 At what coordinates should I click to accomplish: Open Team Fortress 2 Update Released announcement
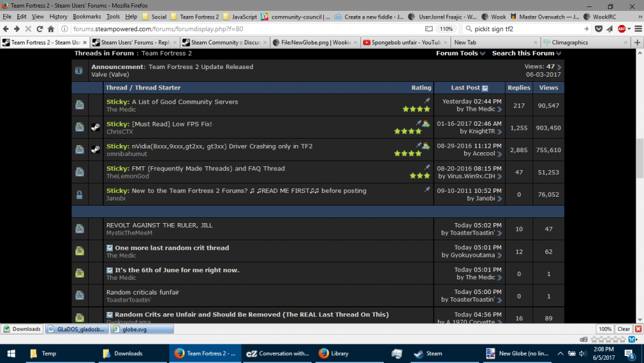[x=201, y=66]
